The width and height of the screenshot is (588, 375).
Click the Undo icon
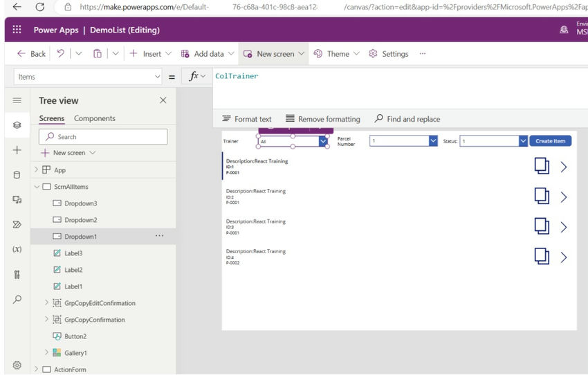click(60, 54)
